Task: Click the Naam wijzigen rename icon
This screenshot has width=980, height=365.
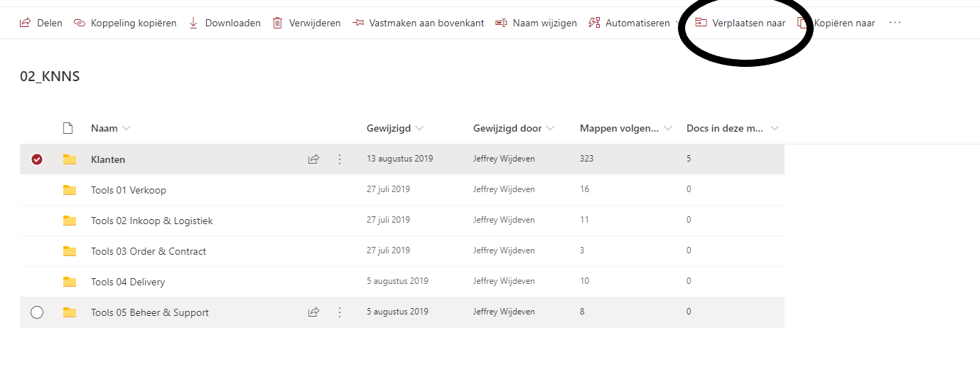Action: 501,23
